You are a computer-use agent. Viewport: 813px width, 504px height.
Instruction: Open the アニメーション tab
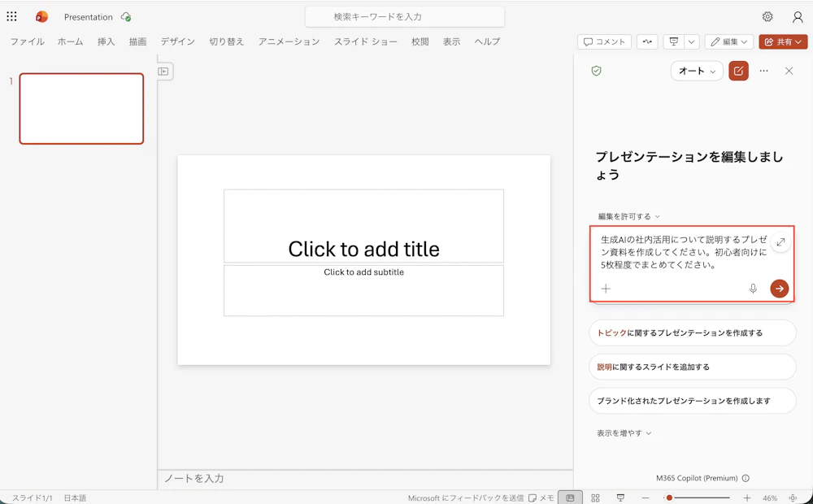click(289, 41)
